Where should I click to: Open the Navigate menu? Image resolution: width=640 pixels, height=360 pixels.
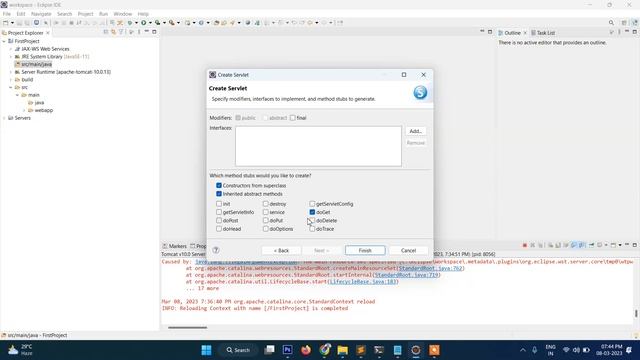41,14
